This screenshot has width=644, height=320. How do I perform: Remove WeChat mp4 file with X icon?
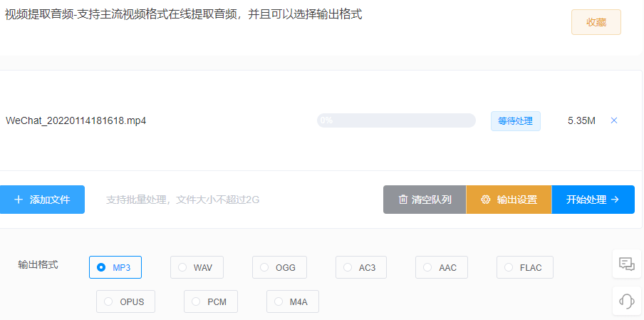pyautogui.click(x=614, y=120)
